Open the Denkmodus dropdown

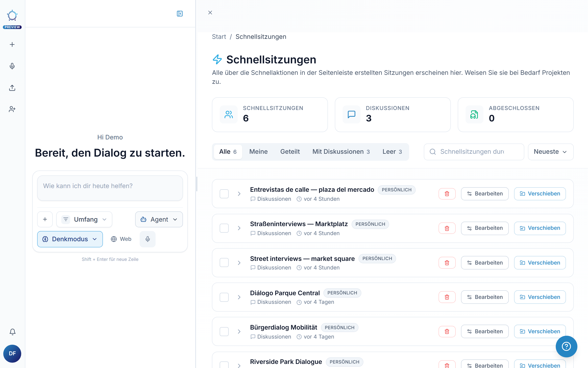70,239
